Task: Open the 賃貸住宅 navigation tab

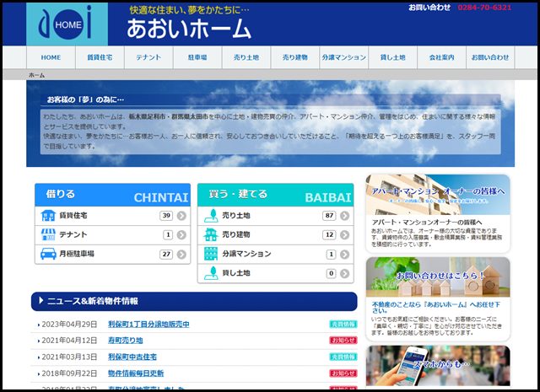Action: [100, 57]
